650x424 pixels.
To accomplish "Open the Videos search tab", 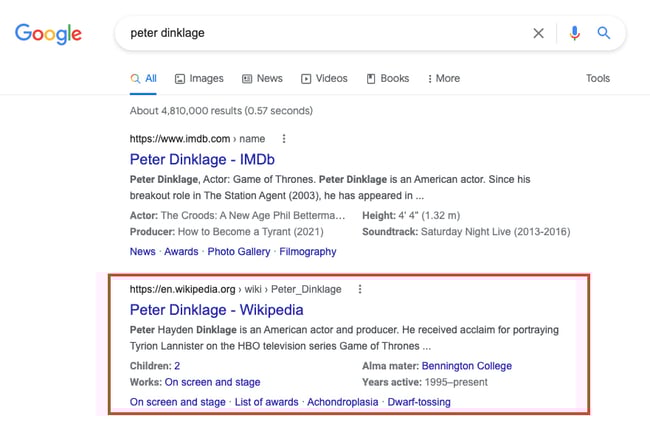I will (x=324, y=78).
